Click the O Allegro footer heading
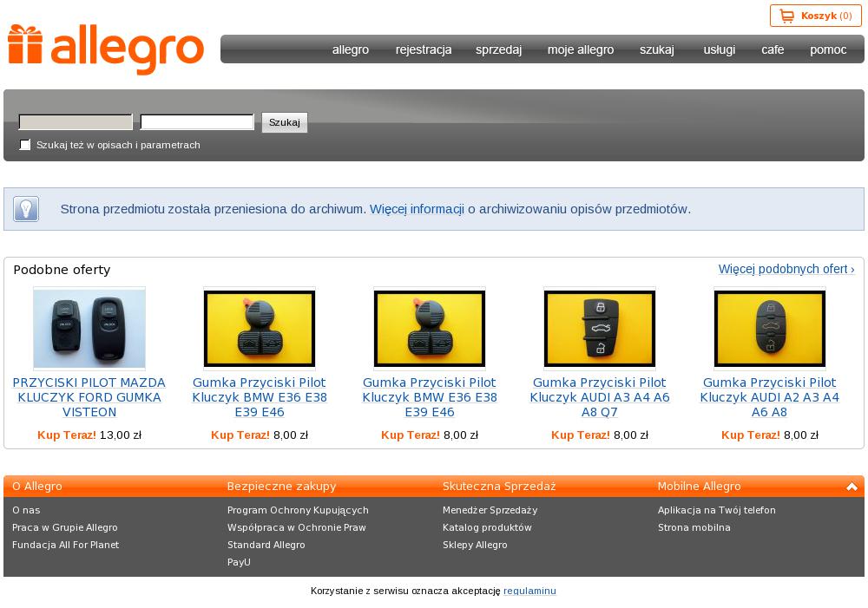 37,487
